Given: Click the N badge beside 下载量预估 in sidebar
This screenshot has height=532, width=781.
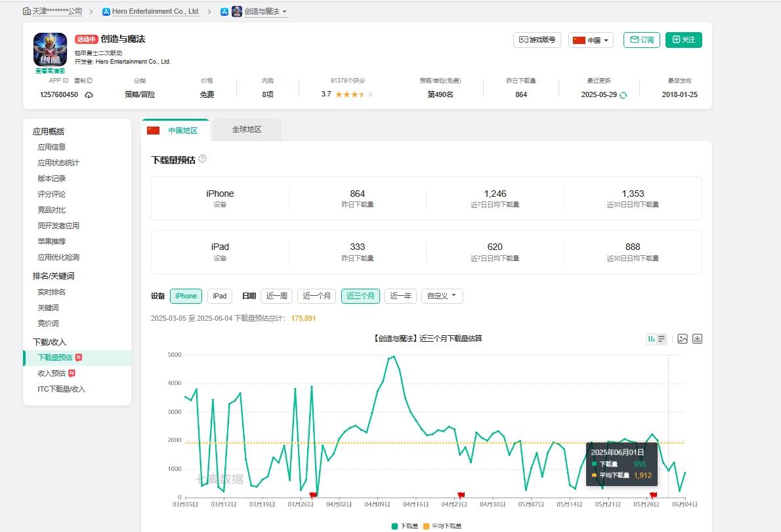Looking at the screenshot, I should click(x=79, y=358).
